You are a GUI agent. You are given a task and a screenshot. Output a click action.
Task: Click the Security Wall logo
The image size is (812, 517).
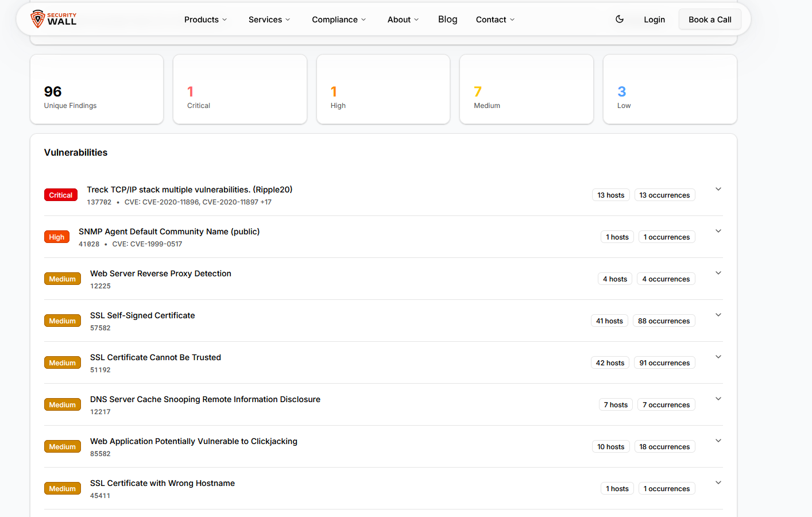coord(53,19)
